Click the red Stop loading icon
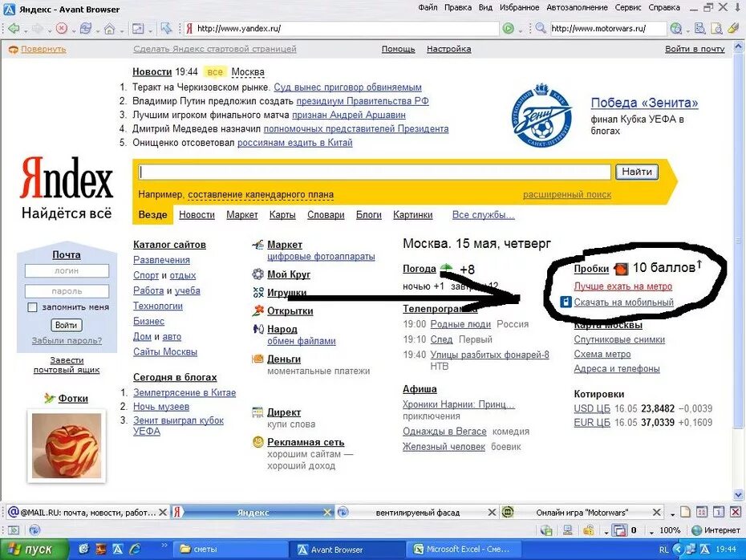The width and height of the screenshot is (746, 560). (62, 29)
